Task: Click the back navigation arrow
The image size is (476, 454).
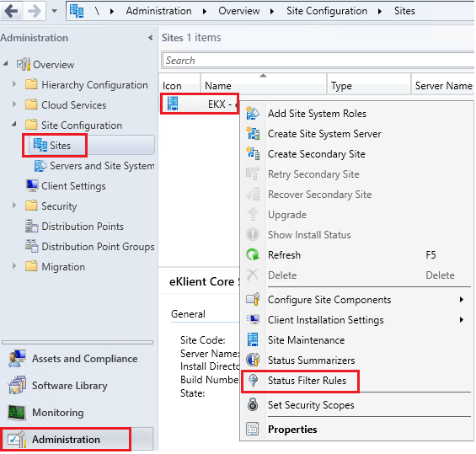Action: point(12,11)
